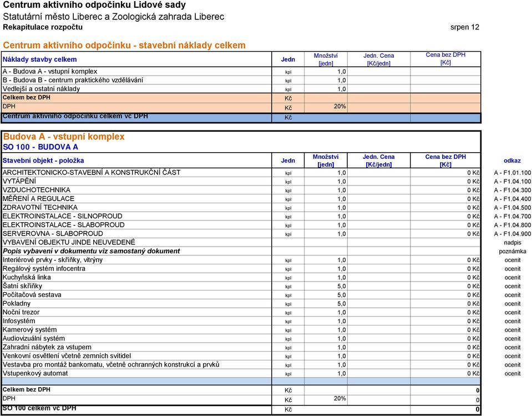The image size is (532, 416).
Task: Click the 'poznámka' label in odkaz column
Action: click(513, 252)
